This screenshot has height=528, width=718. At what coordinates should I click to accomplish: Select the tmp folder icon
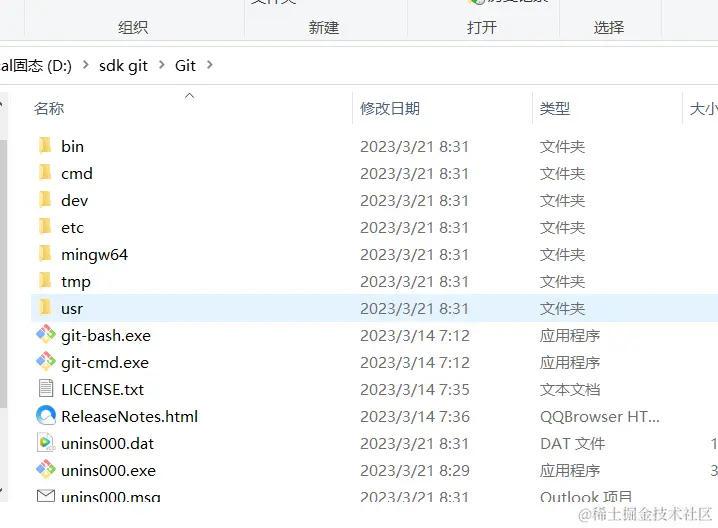[x=45, y=282]
